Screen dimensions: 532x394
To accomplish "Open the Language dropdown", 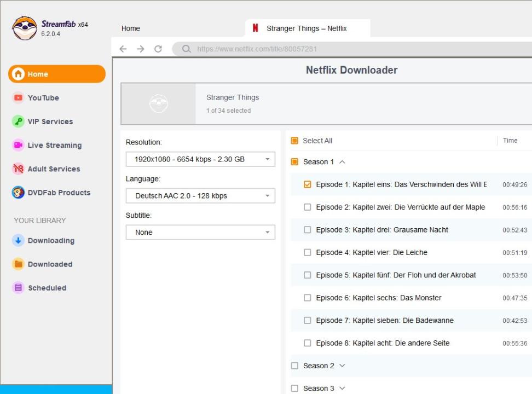I will coord(200,196).
